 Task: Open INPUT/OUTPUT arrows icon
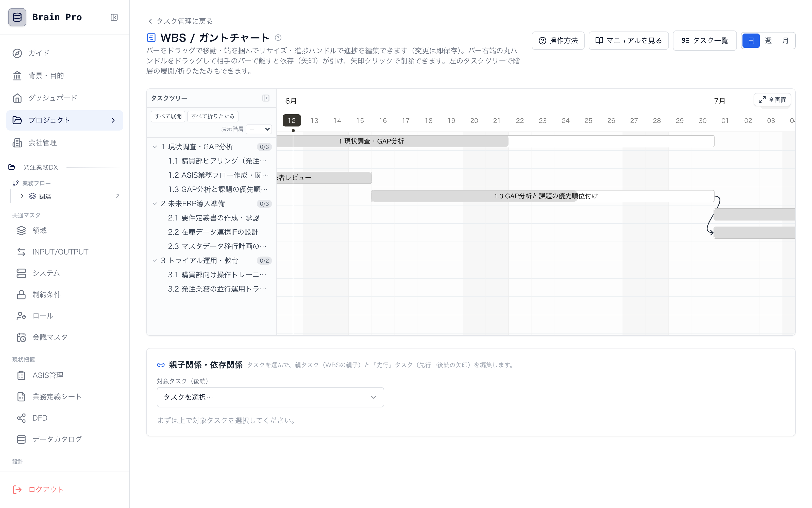click(21, 252)
